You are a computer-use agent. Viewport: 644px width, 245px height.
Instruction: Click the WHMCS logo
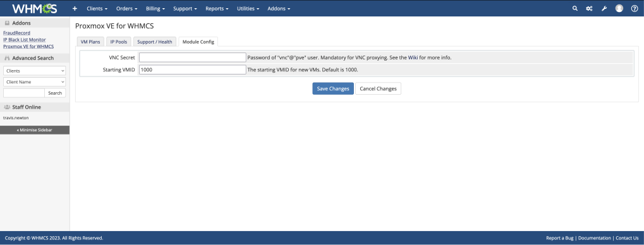(35, 8)
